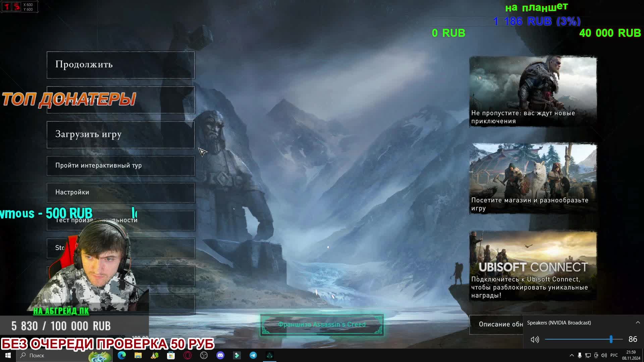The width and height of the screenshot is (644, 362).
Task: Open File Explorer from the taskbar
Action: pyautogui.click(x=138, y=355)
